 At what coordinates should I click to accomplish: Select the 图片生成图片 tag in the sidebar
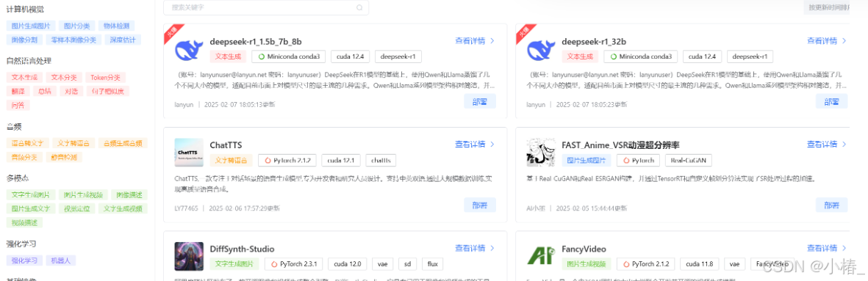click(31, 26)
